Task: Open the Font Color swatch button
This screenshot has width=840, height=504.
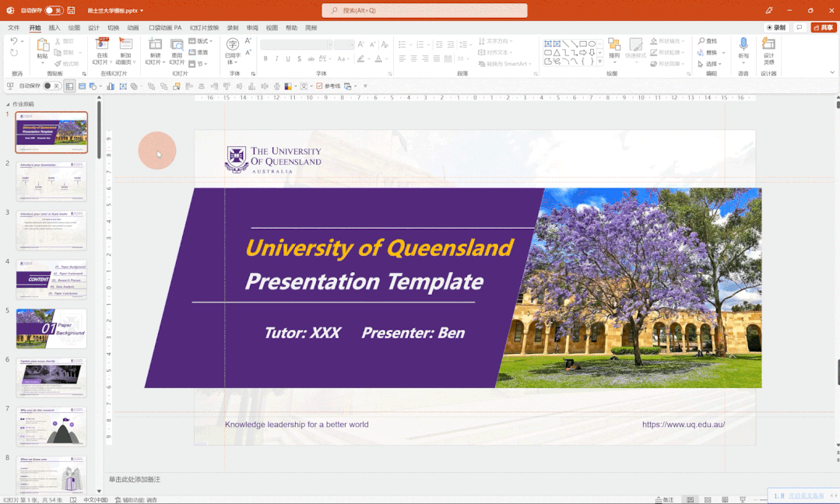Action: (x=378, y=59)
